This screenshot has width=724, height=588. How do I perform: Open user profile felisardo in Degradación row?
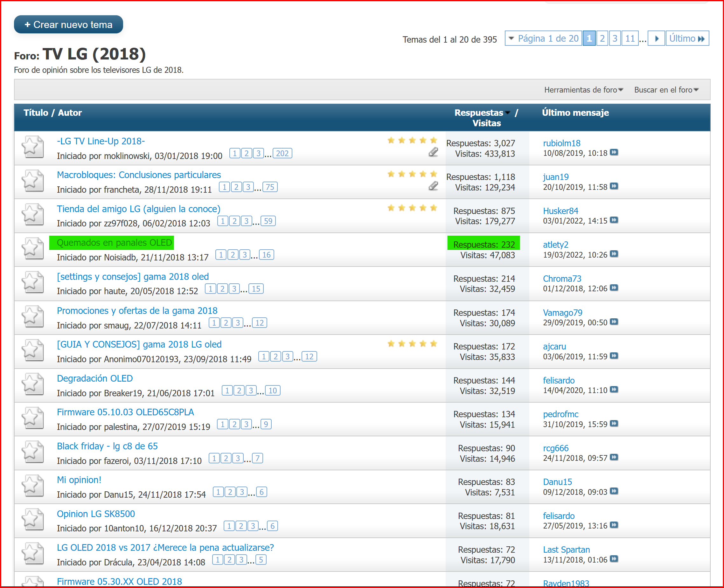pyautogui.click(x=559, y=380)
